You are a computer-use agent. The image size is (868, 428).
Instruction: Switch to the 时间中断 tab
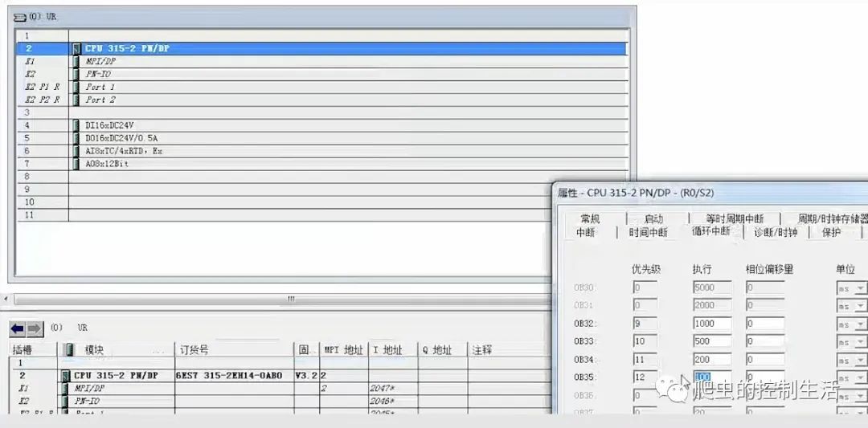pos(649,232)
